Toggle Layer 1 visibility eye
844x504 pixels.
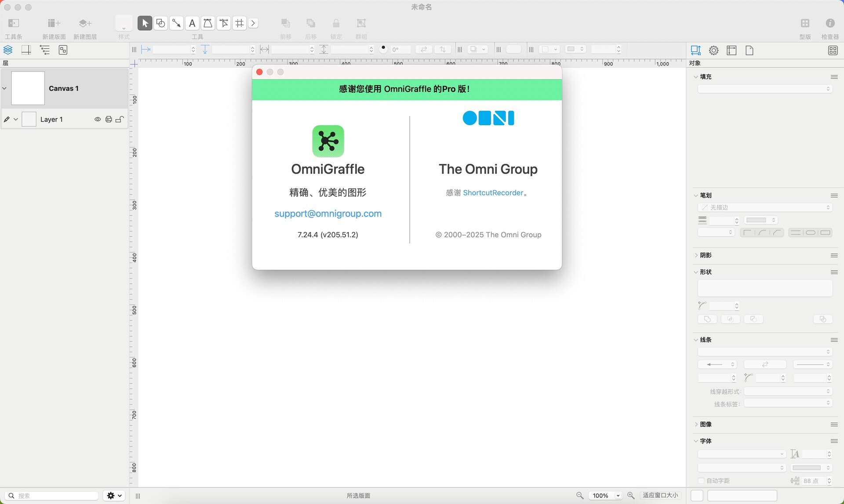coord(98,119)
